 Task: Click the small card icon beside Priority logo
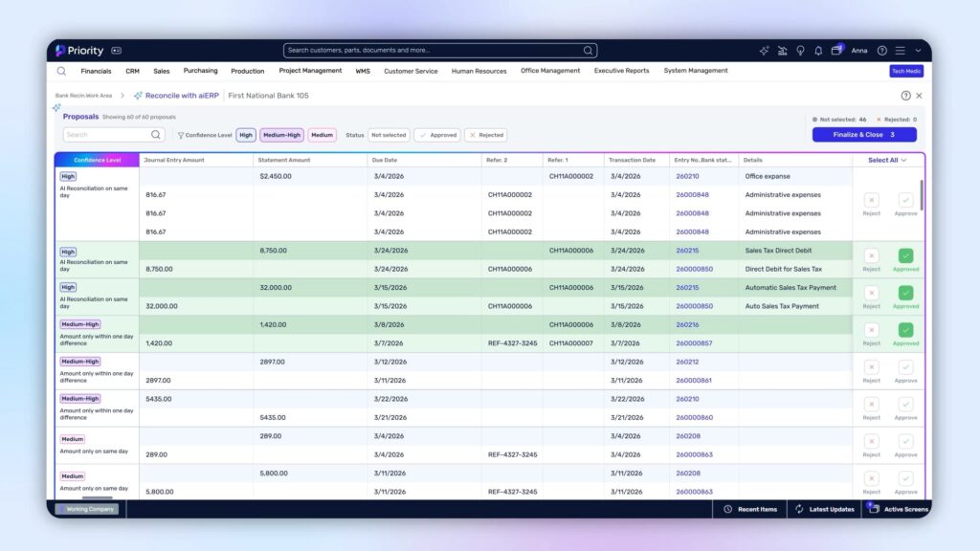point(116,51)
